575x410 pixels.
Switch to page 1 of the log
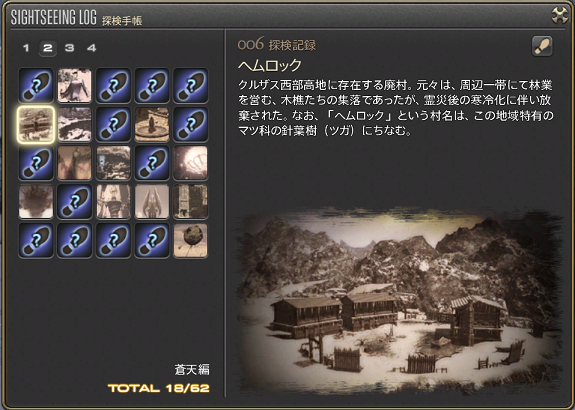click(x=26, y=48)
